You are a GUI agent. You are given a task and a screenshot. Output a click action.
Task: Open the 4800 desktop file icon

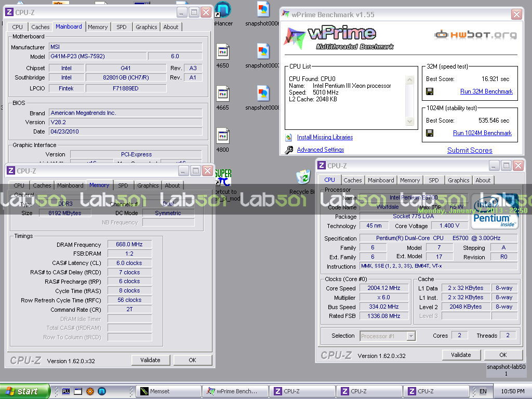coord(223,136)
